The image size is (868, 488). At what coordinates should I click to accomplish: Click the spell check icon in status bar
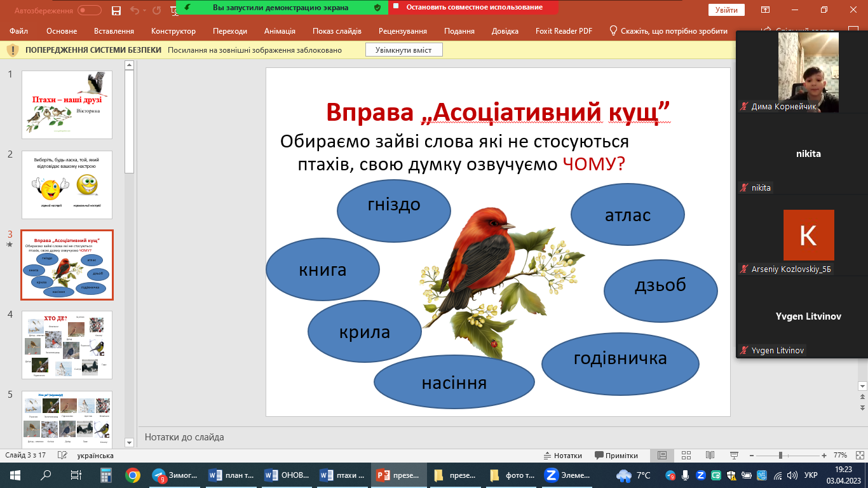point(62,456)
